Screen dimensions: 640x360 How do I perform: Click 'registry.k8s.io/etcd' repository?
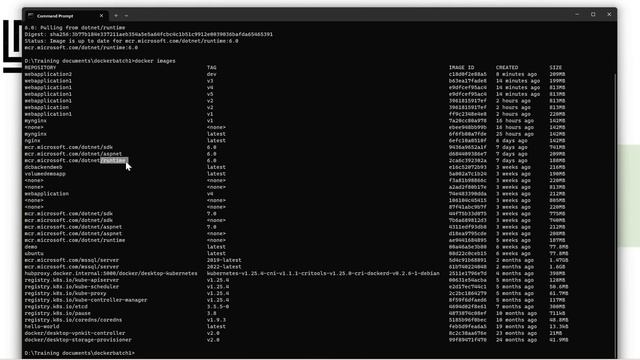pos(56,307)
